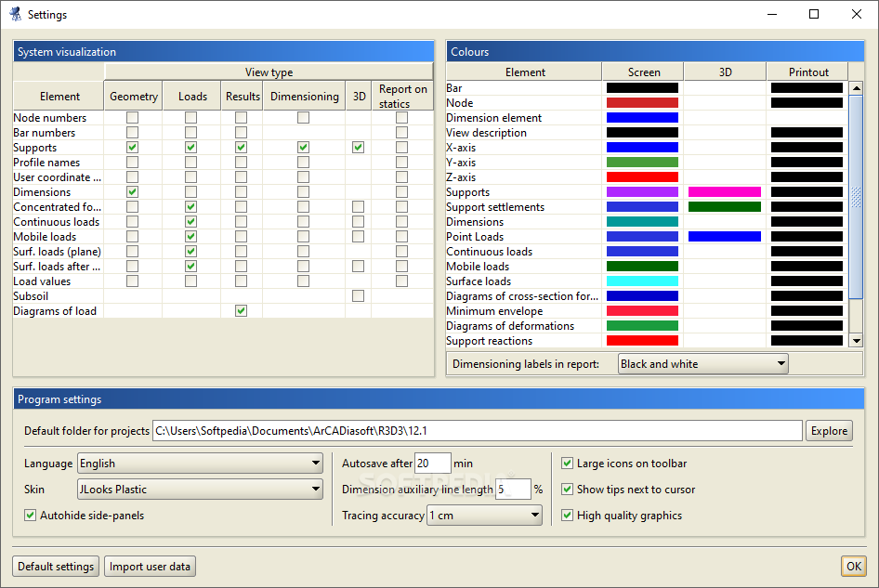
Task: Open the Skin dropdown JLooks Plastic
Action: click(x=200, y=490)
